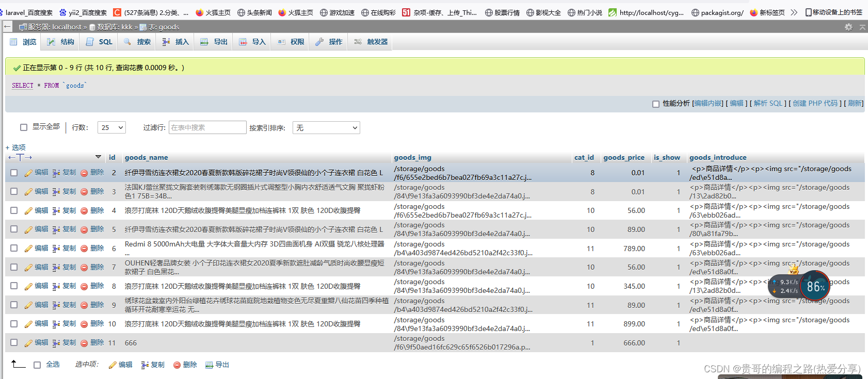Check the 全选 select-all checkbox

37,365
